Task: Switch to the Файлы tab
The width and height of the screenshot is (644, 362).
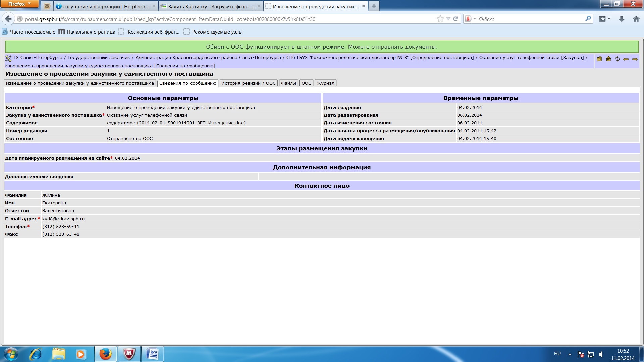Action: click(288, 83)
